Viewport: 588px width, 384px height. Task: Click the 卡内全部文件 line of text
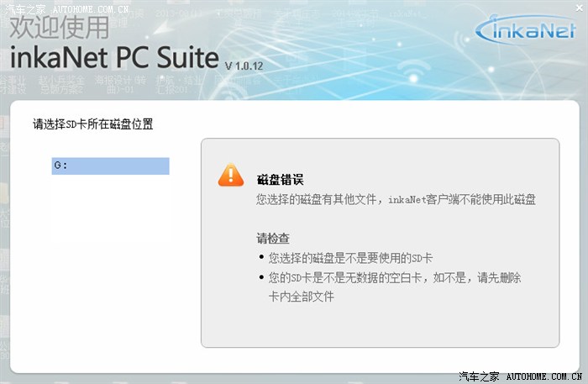pyautogui.click(x=301, y=297)
